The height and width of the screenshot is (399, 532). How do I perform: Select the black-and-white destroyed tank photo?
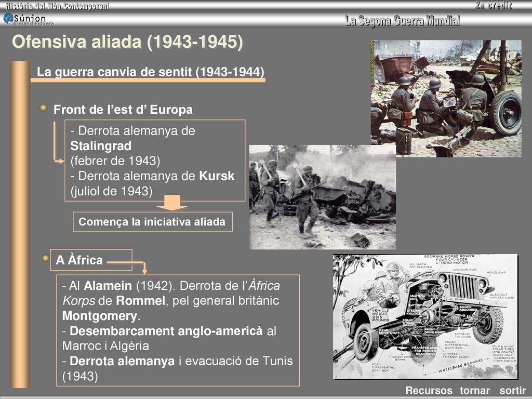(323, 197)
